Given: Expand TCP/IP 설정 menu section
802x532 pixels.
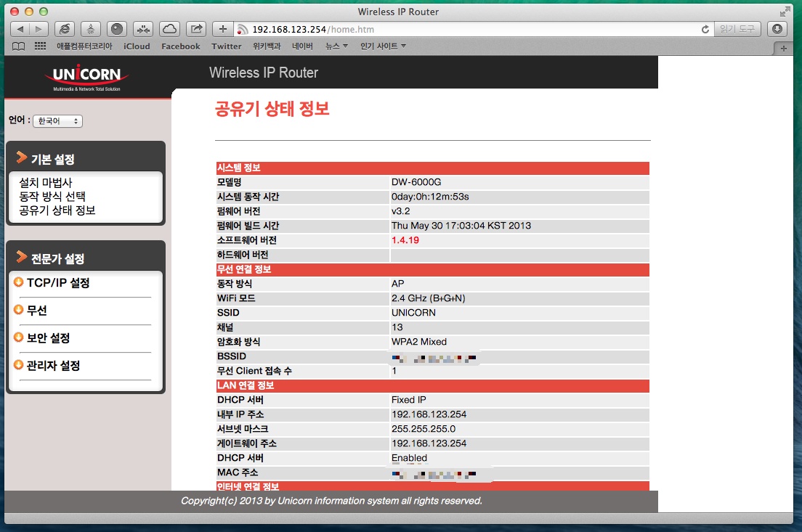Looking at the screenshot, I should coord(58,282).
